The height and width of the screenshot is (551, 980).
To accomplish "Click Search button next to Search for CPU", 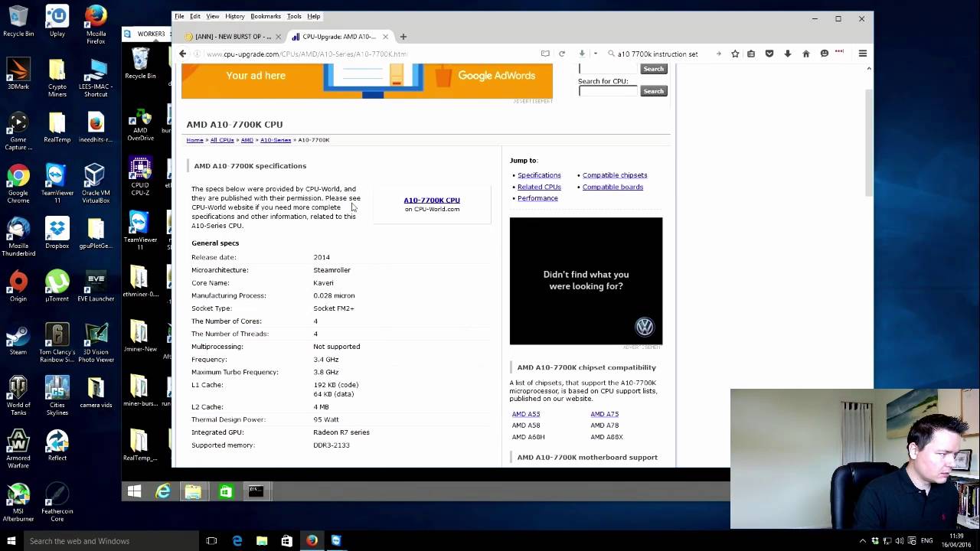I will [653, 91].
